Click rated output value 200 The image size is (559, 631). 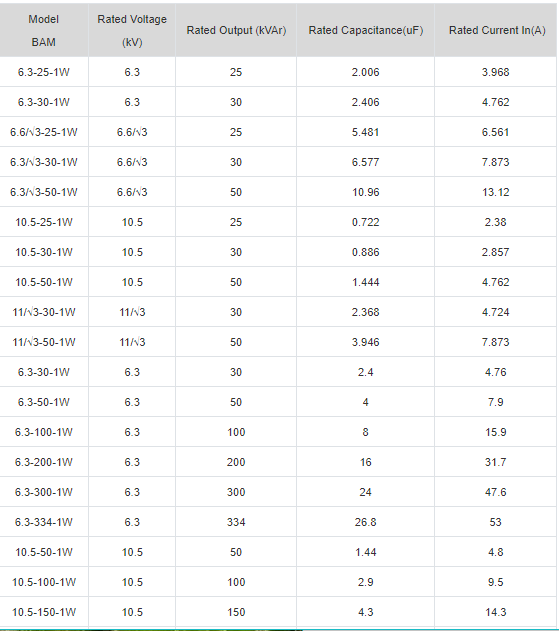click(x=236, y=462)
